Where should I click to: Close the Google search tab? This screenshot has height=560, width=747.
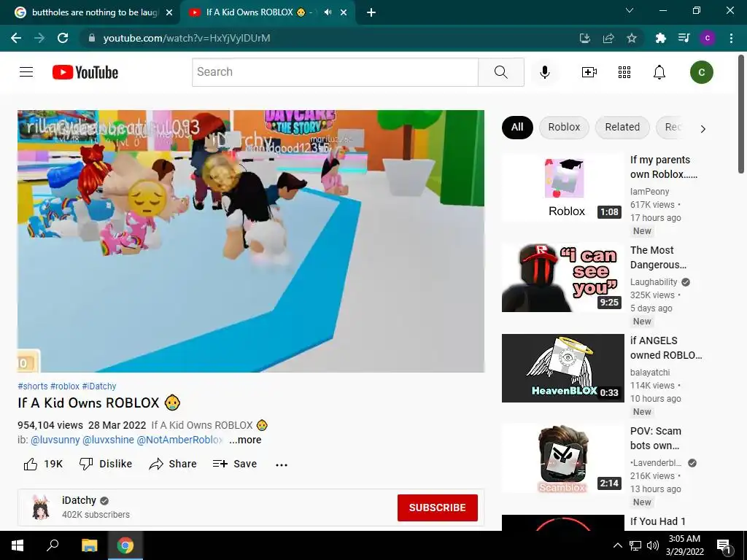169,13
